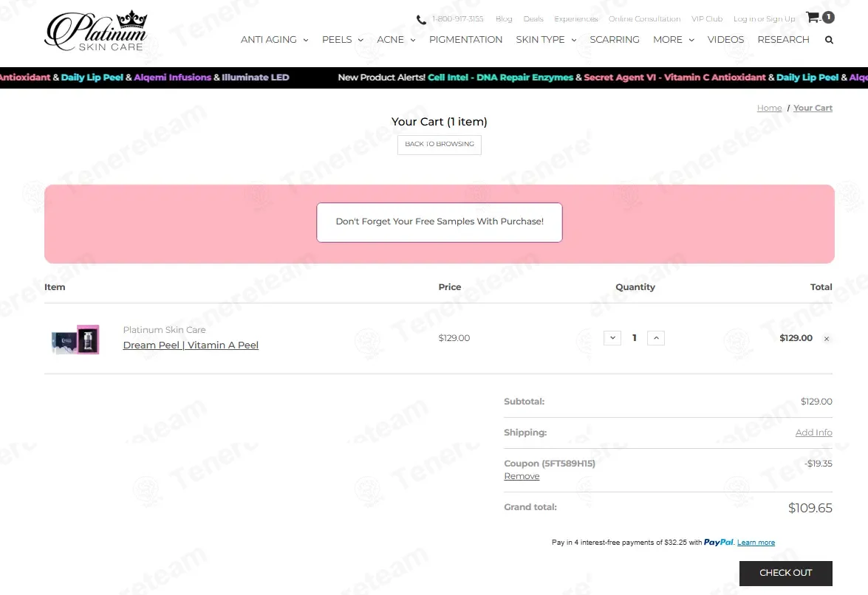The image size is (868, 595).
Task: Click Log in or Sign Up
Action: (x=764, y=18)
